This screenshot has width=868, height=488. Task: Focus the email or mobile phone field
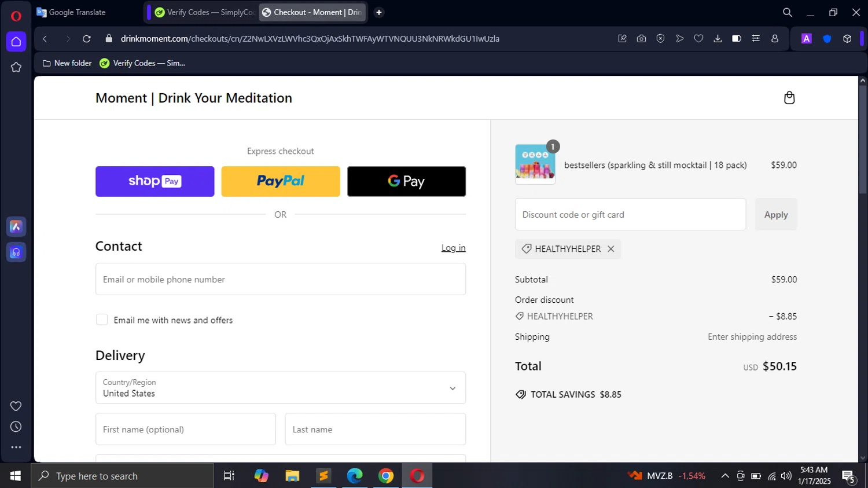tap(281, 279)
